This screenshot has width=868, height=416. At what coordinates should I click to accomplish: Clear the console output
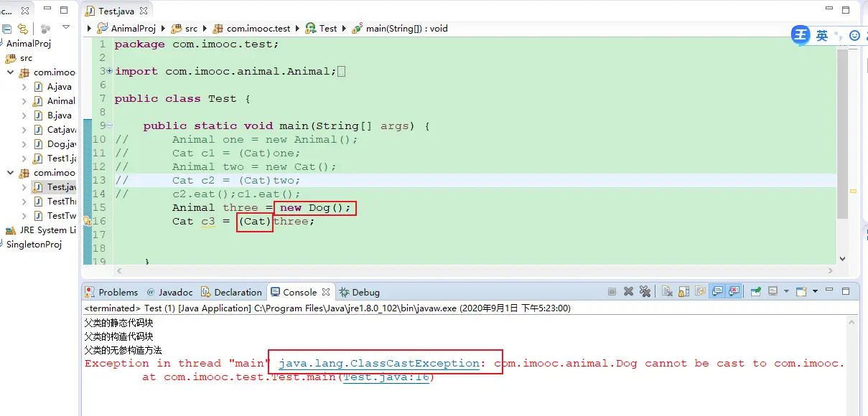click(x=667, y=292)
